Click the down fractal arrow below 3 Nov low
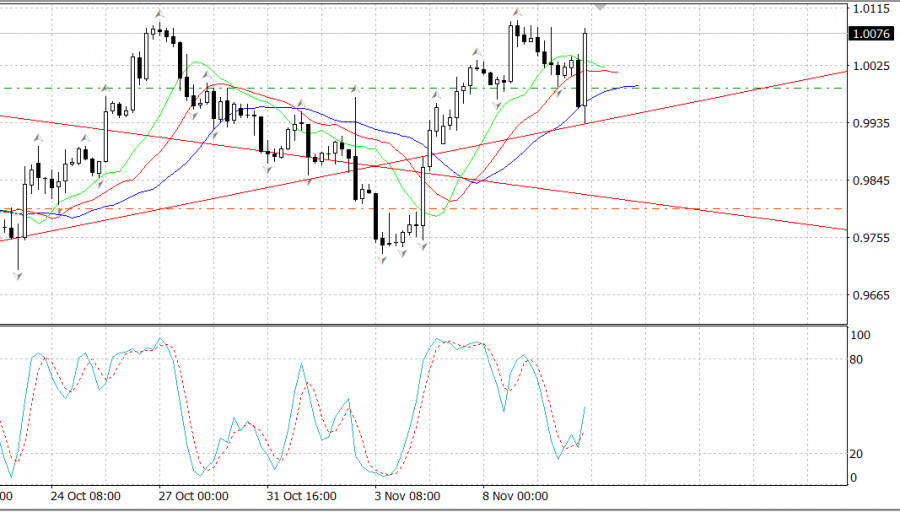The image size is (900, 512). pos(381,259)
